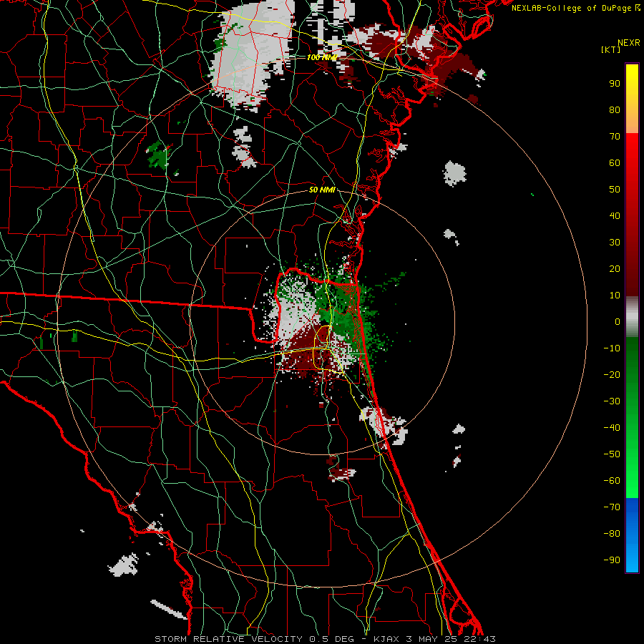Click the -70 scale value
This screenshot has height=644, width=644.
pyautogui.click(x=612, y=507)
